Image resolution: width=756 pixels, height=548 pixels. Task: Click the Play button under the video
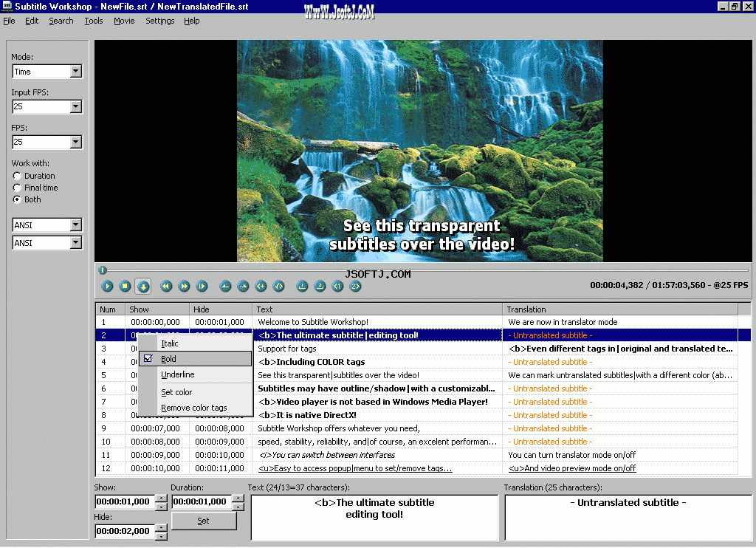pyautogui.click(x=107, y=286)
